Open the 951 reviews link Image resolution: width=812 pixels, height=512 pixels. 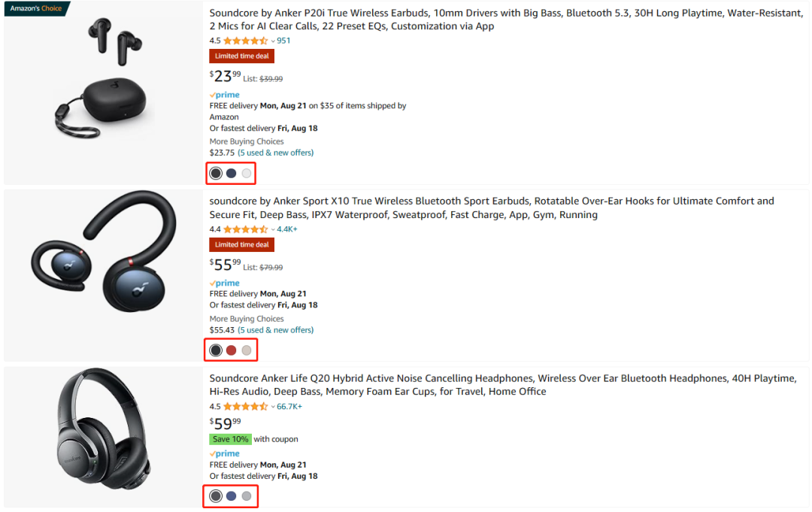point(283,41)
